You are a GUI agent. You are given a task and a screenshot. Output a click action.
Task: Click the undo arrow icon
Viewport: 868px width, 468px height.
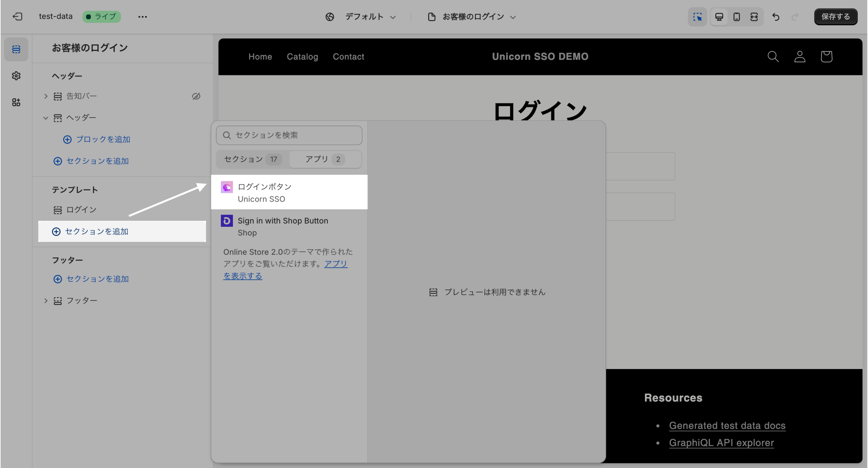pyautogui.click(x=776, y=17)
